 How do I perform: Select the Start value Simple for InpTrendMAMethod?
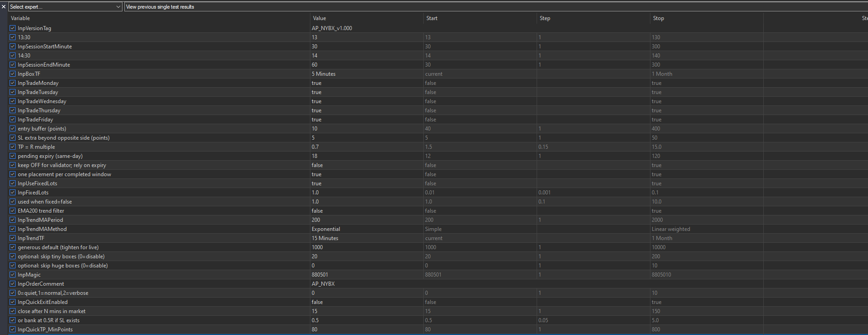coord(480,229)
